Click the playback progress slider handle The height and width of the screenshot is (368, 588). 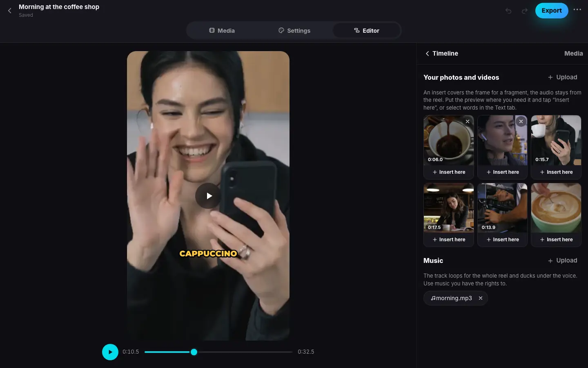(x=194, y=352)
